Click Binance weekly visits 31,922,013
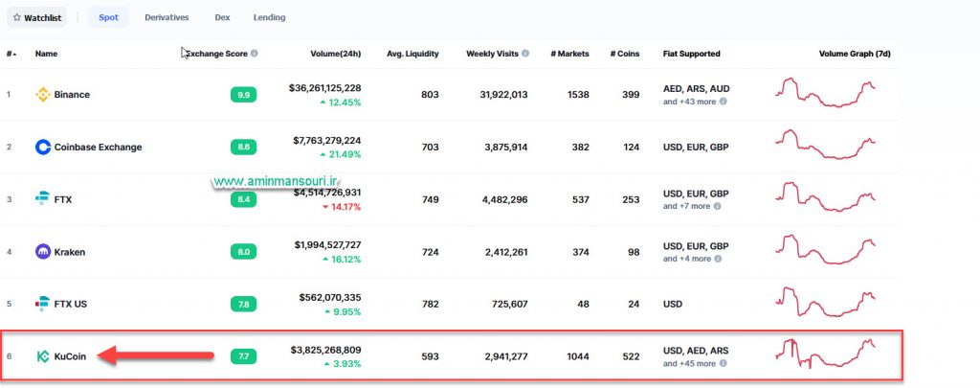The image size is (980, 388). pyautogui.click(x=501, y=95)
